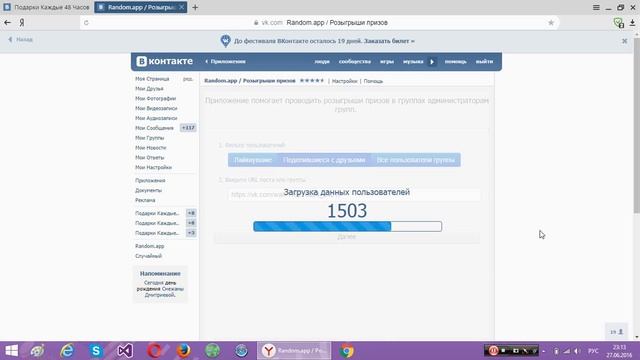The height and width of the screenshot is (360, 640).
Task: Open a new browser tab with plus
Action: 195,7
